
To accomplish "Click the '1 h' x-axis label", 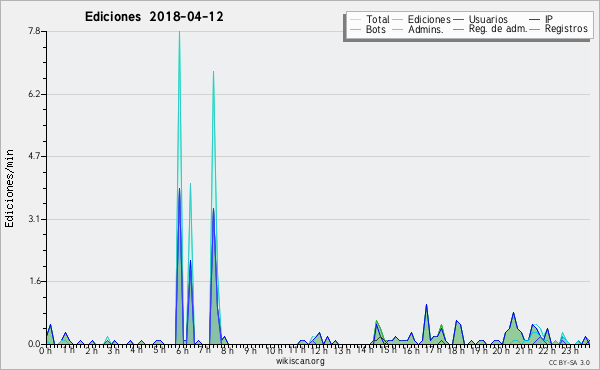I will coord(68,351).
